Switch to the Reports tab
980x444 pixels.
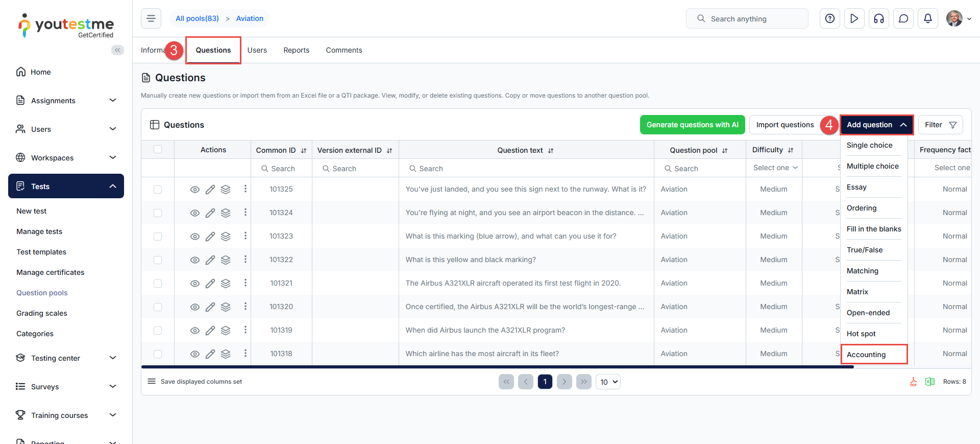coord(296,50)
